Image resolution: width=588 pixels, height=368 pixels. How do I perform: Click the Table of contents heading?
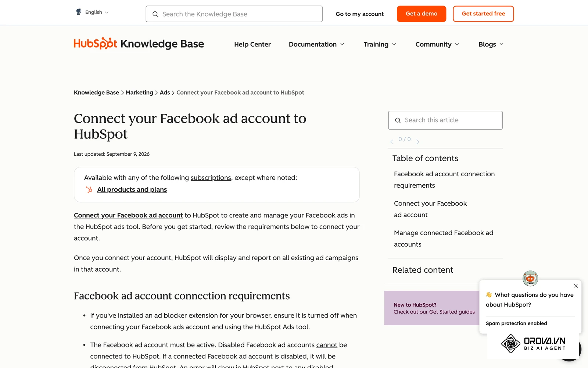[x=425, y=158]
